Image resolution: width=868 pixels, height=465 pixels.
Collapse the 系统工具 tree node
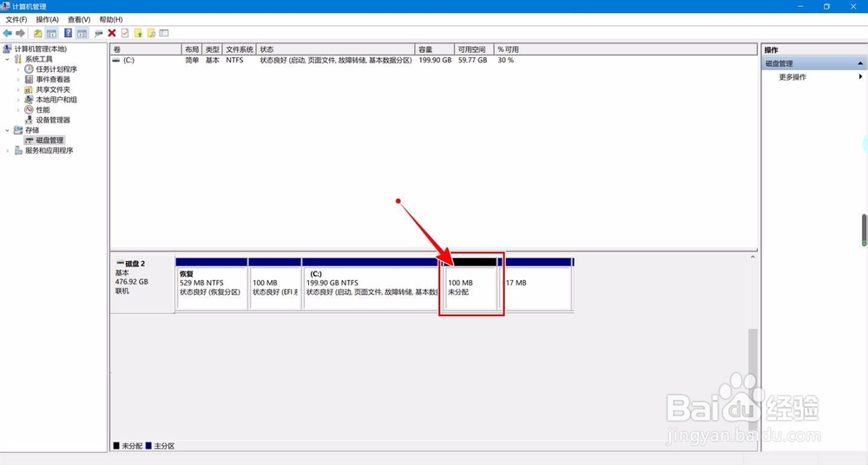click(7, 59)
